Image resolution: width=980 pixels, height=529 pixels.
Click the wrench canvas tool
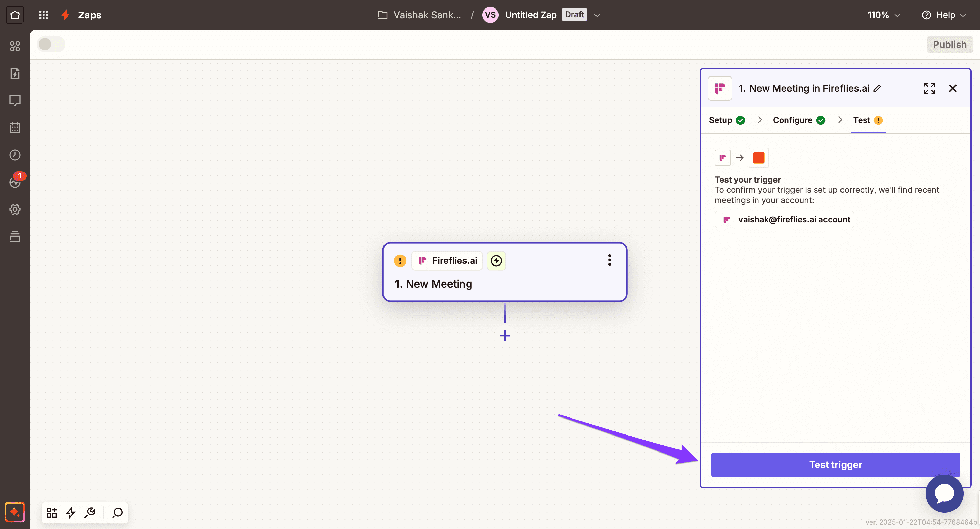pyautogui.click(x=90, y=512)
